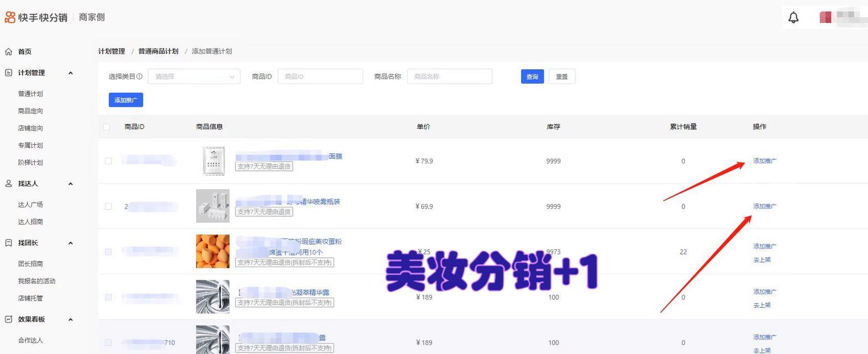868x354 pixels.
Task: Click 添加推广 in the ¥79.9 row
Action: click(765, 160)
